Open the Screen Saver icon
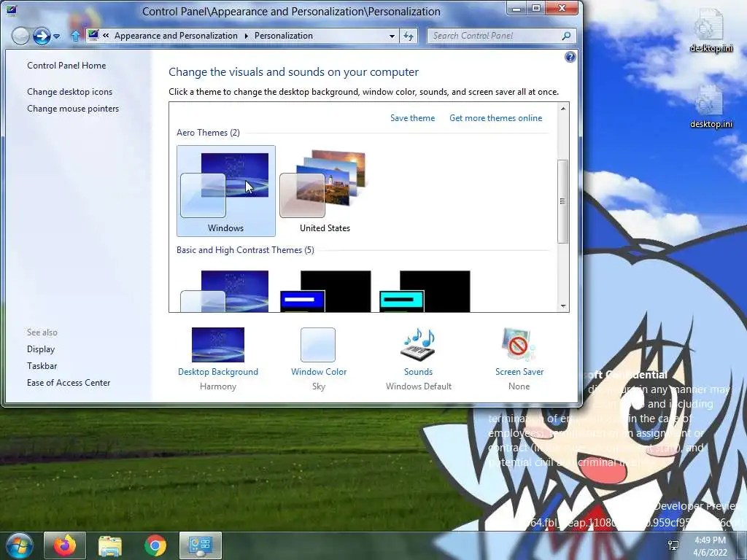The width and height of the screenshot is (747, 560). pyautogui.click(x=519, y=345)
